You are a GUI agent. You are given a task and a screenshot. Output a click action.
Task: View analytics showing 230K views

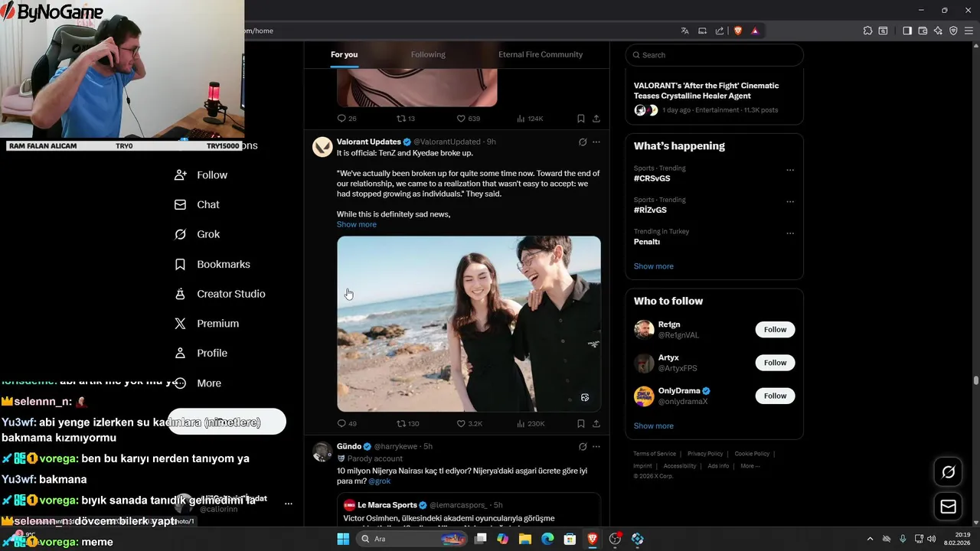point(531,423)
